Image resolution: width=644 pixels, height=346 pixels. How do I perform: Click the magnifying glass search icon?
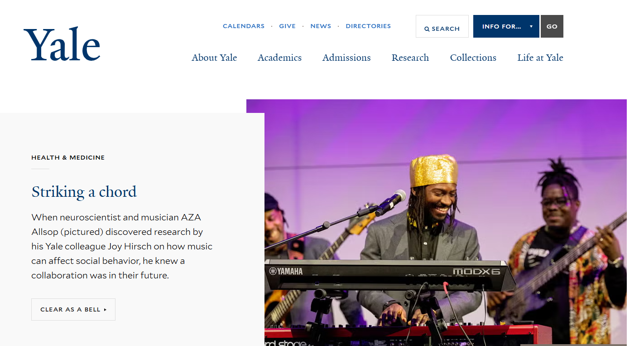click(427, 29)
